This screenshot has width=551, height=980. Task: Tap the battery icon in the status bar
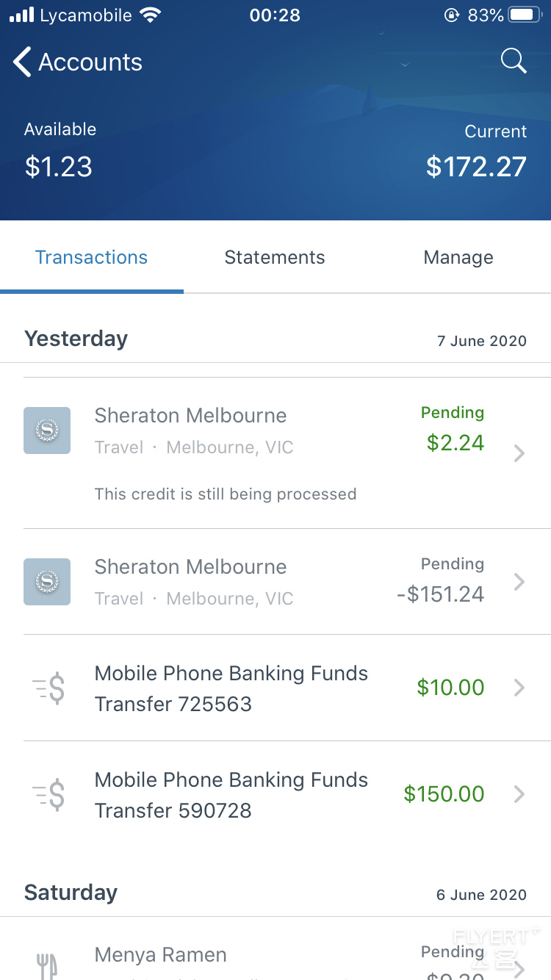click(x=525, y=15)
